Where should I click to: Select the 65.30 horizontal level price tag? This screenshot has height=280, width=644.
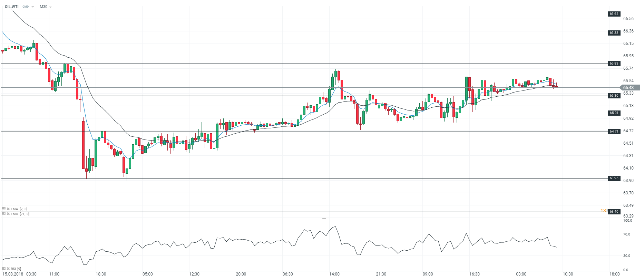[x=614, y=96]
